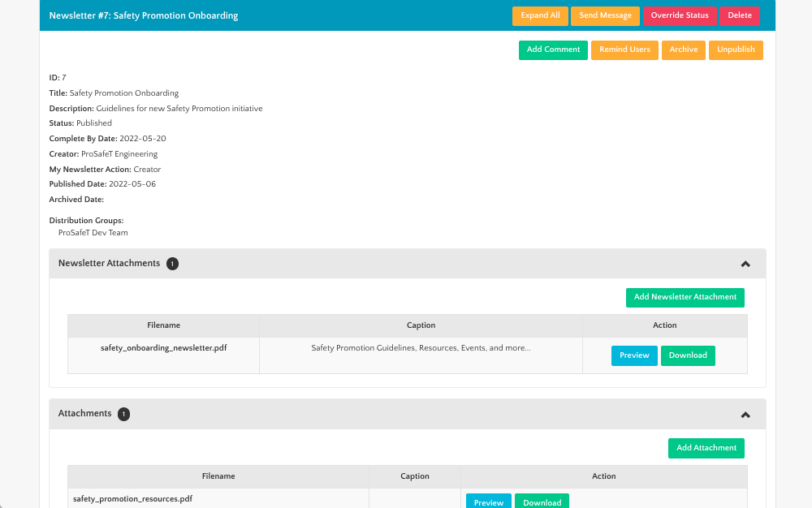This screenshot has height=508, width=812.
Task: Click the My Newsletter Action value 'Creator'
Action: pyautogui.click(x=147, y=169)
